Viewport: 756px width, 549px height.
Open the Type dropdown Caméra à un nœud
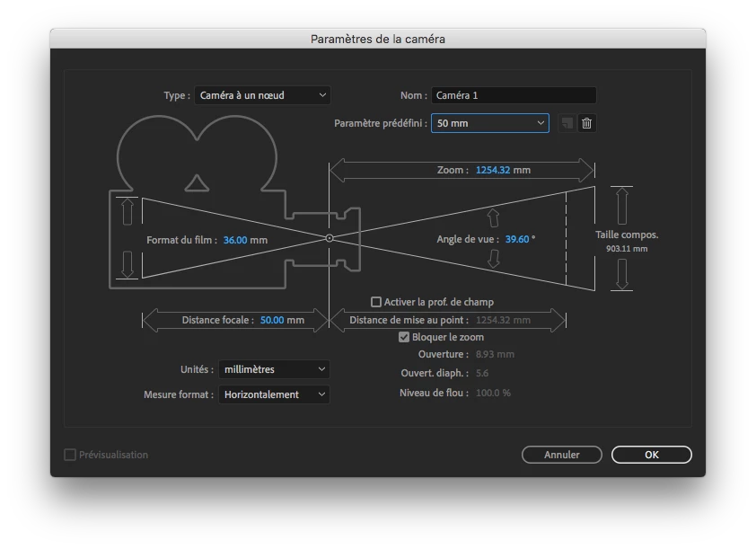(263, 95)
